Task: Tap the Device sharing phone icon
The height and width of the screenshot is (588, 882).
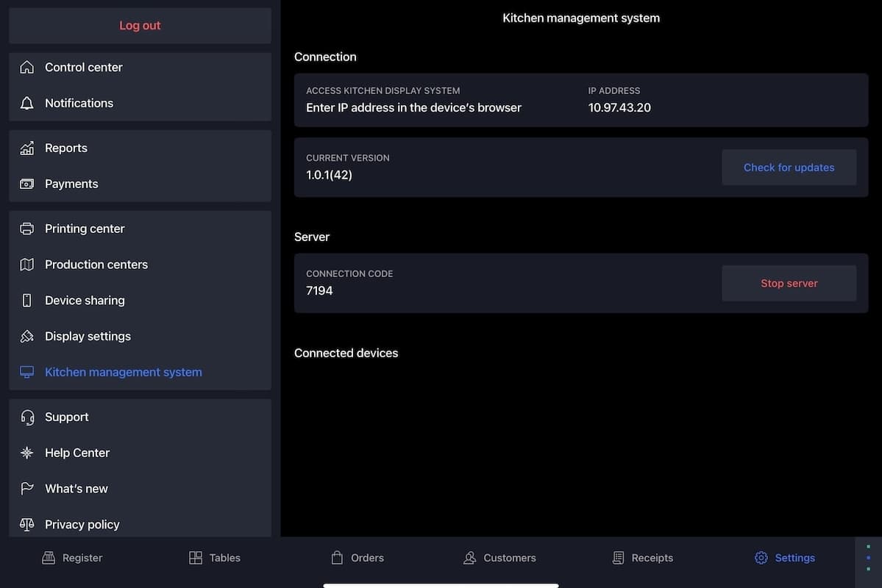Action: click(x=27, y=301)
